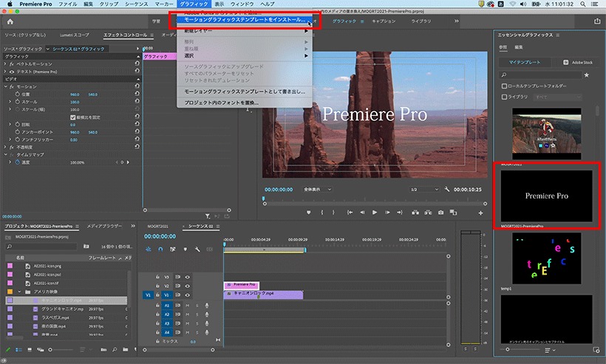Toggle the Libraries checkbox in Essential Graphics
Screen dimensions: 606x364
point(504,97)
